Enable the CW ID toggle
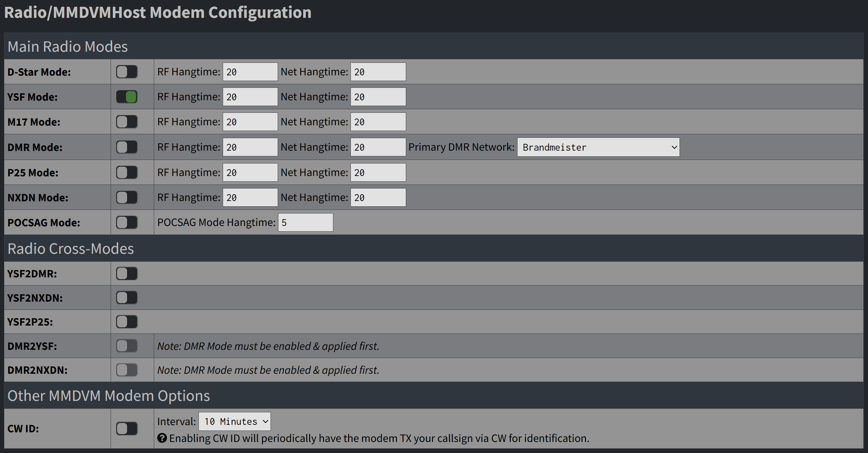This screenshot has width=868, height=453. tap(127, 428)
